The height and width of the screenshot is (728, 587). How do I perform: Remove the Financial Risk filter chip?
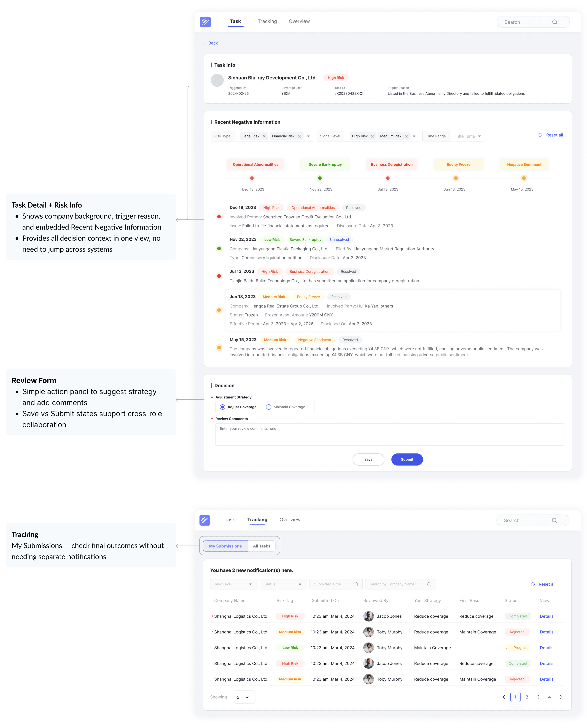[x=299, y=136]
